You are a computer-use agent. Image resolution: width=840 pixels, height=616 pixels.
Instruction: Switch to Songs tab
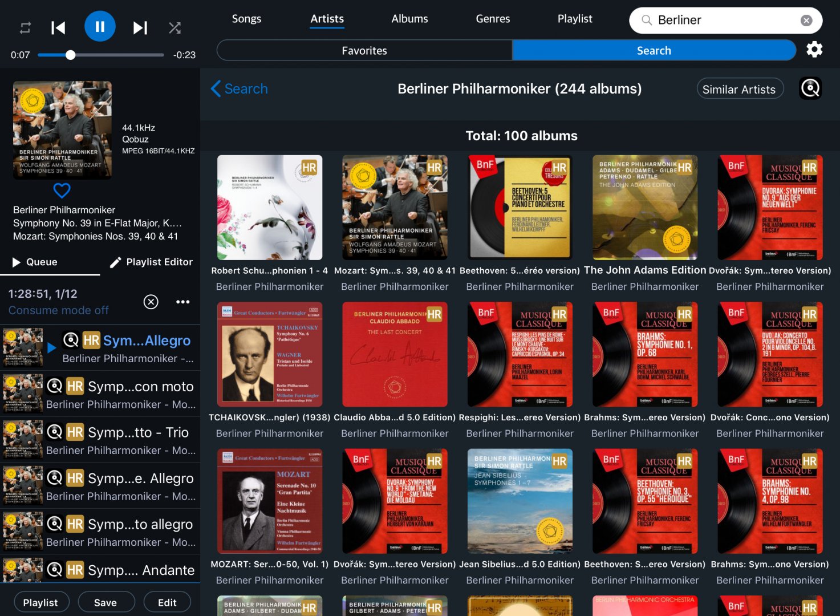click(x=246, y=19)
